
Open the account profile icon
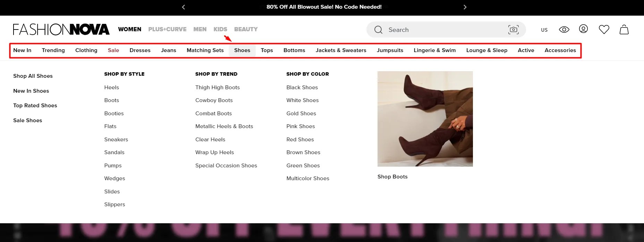[x=583, y=29]
